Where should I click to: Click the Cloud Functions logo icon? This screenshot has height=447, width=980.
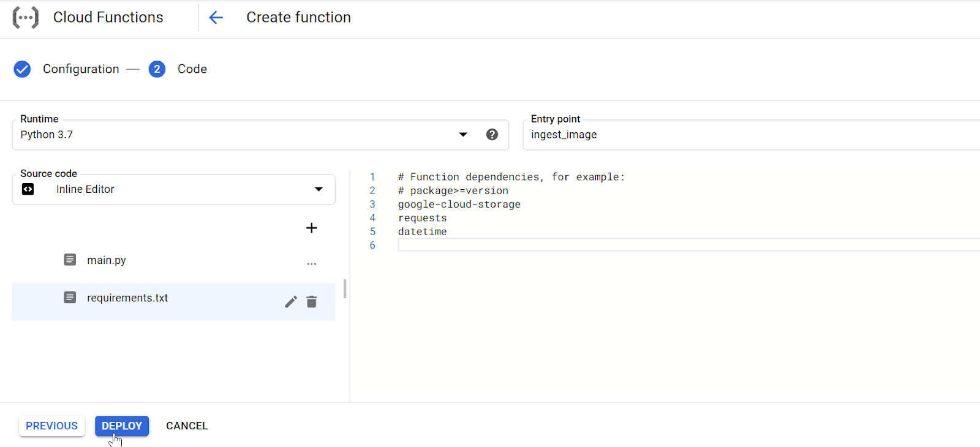click(x=26, y=18)
